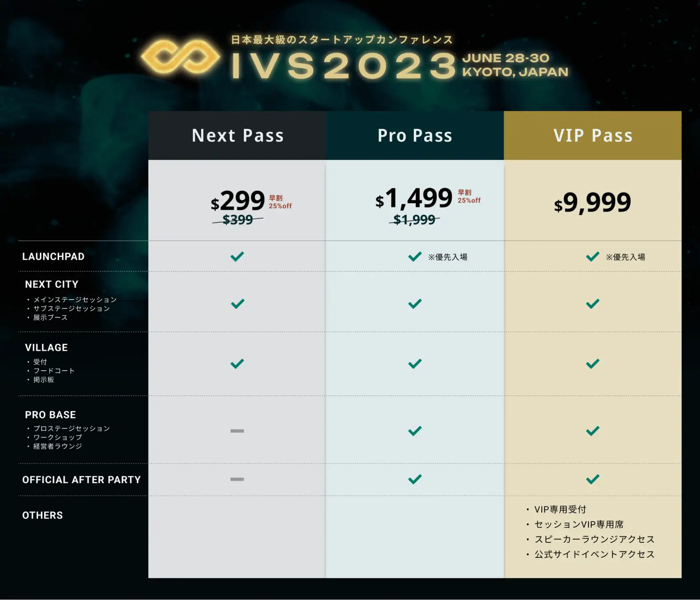Click the Next Pass PRO BASE dash
The image size is (700, 600).
pos(237,431)
